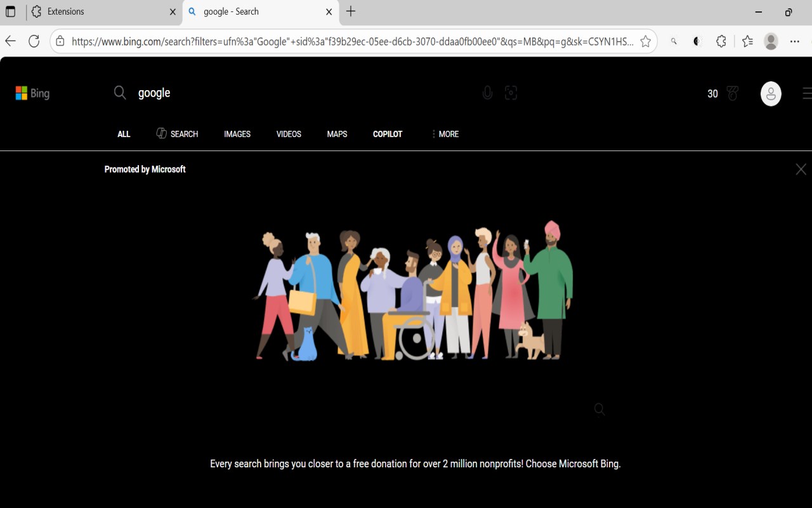Click the Promoted by Microsoft label
The width and height of the screenshot is (812, 508).
(145, 169)
